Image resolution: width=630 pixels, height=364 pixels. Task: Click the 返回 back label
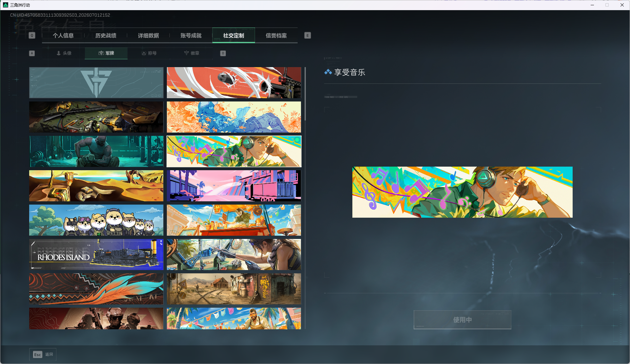point(49,354)
